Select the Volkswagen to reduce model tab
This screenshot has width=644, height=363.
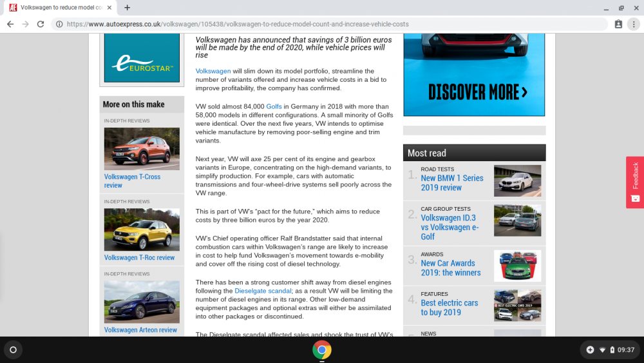[x=61, y=7]
